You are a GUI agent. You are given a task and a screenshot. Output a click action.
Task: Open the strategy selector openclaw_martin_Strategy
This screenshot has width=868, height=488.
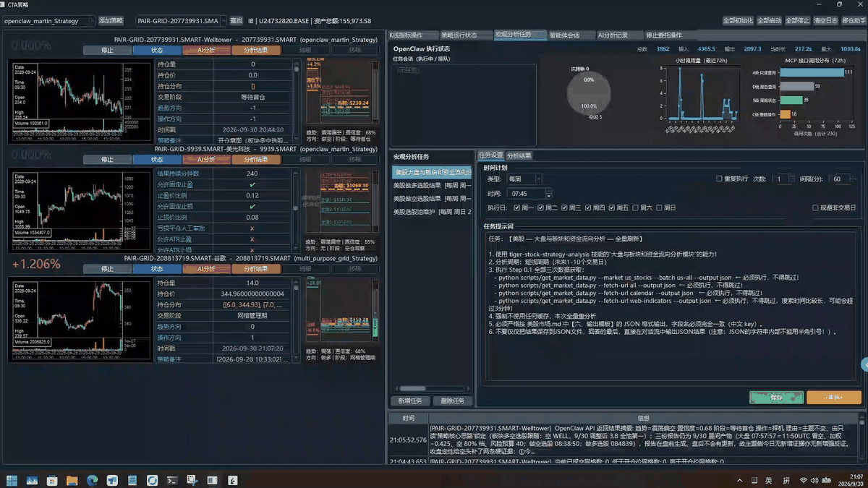pyautogui.click(x=48, y=21)
